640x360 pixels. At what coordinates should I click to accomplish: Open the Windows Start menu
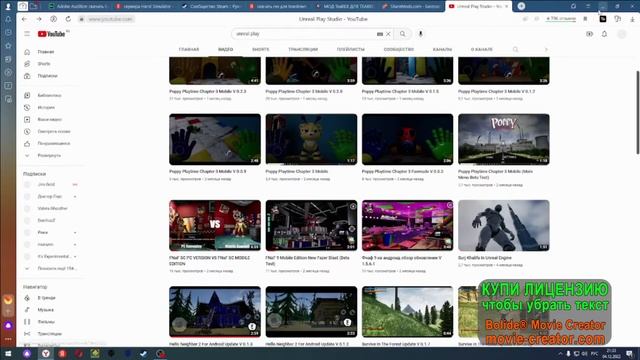[x=8, y=354]
